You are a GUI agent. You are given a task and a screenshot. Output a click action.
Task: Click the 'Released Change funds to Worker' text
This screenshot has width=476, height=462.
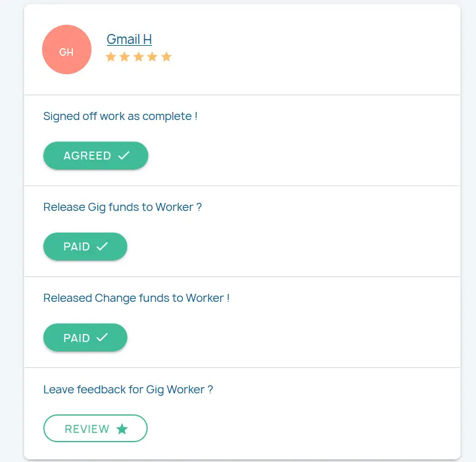(x=136, y=298)
